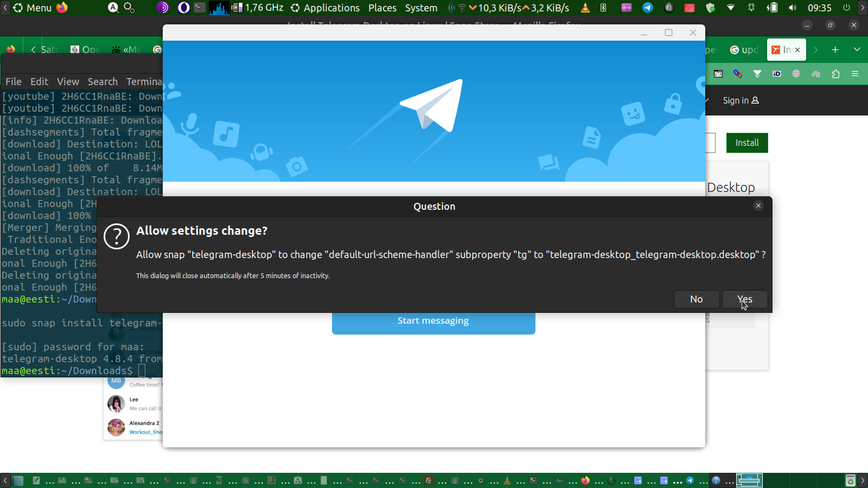Click the clock showing 09:35

[x=819, y=8]
